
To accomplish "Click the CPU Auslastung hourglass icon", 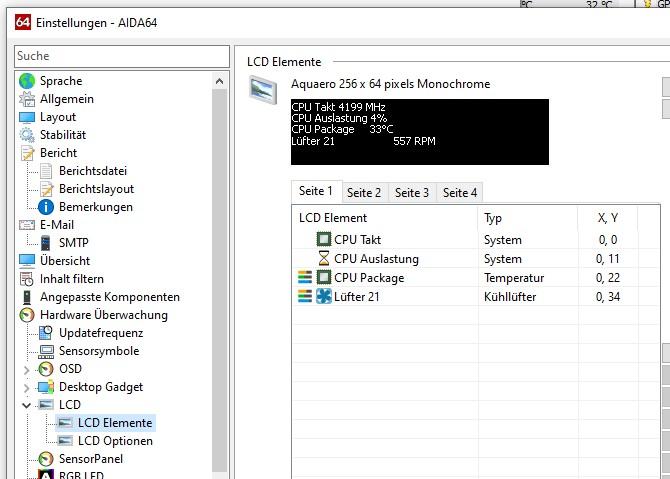I will pos(324,259).
